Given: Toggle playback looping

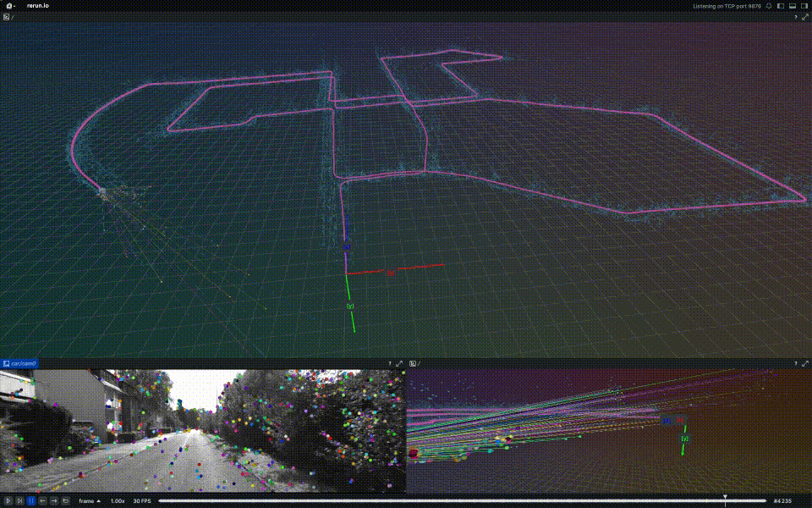Looking at the screenshot, I should (65, 500).
